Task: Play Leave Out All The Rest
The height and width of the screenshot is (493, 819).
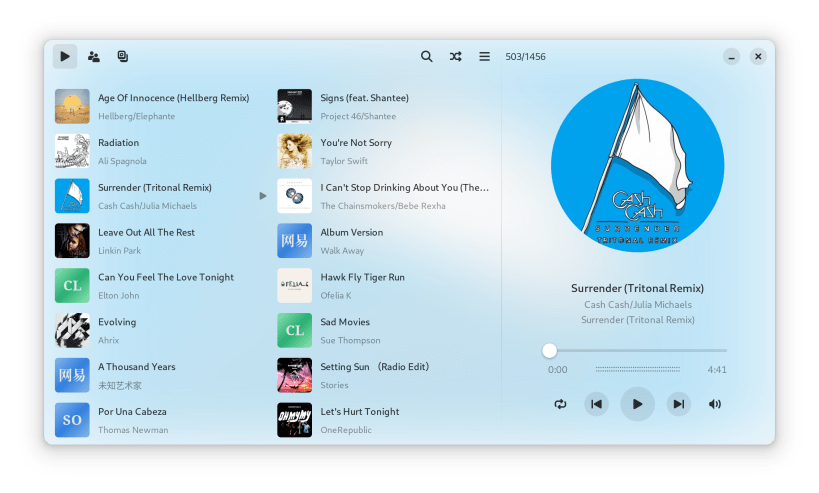Action: (161, 241)
